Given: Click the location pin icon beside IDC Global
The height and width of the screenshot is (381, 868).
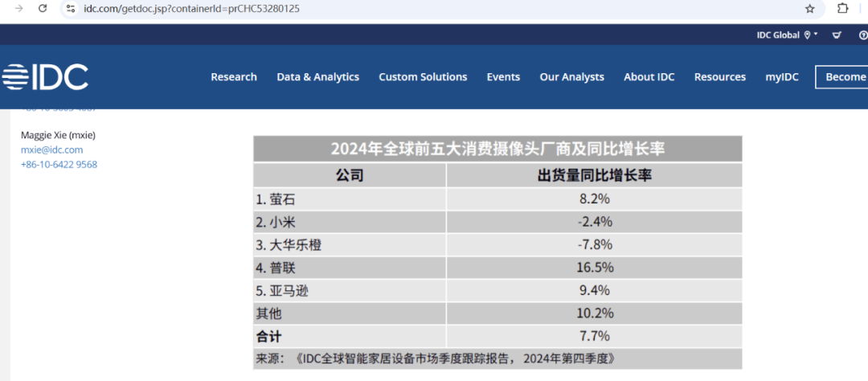Looking at the screenshot, I should (807, 35).
